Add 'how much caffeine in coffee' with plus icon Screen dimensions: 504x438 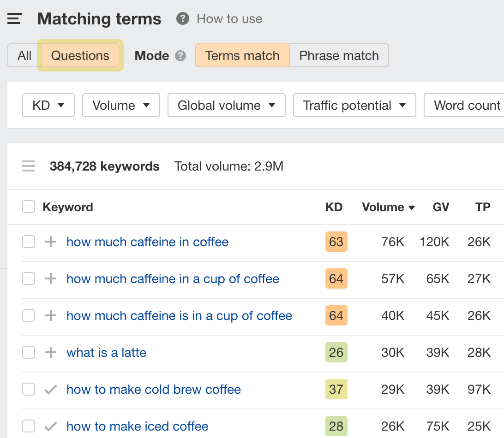51,242
